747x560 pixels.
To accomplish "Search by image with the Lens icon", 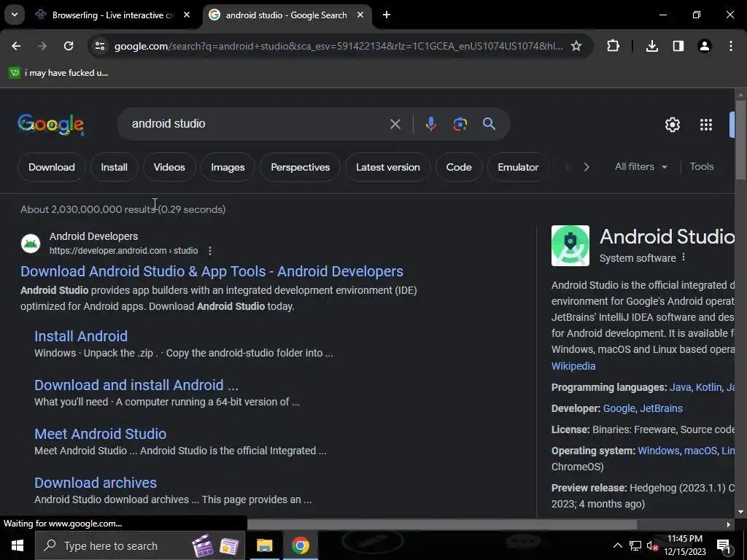I will tap(460, 124).
